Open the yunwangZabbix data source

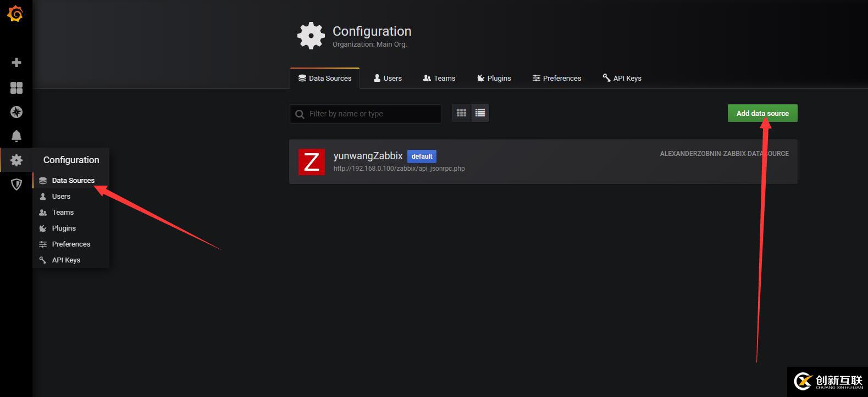pyautogui.click(x=543, y=161)
